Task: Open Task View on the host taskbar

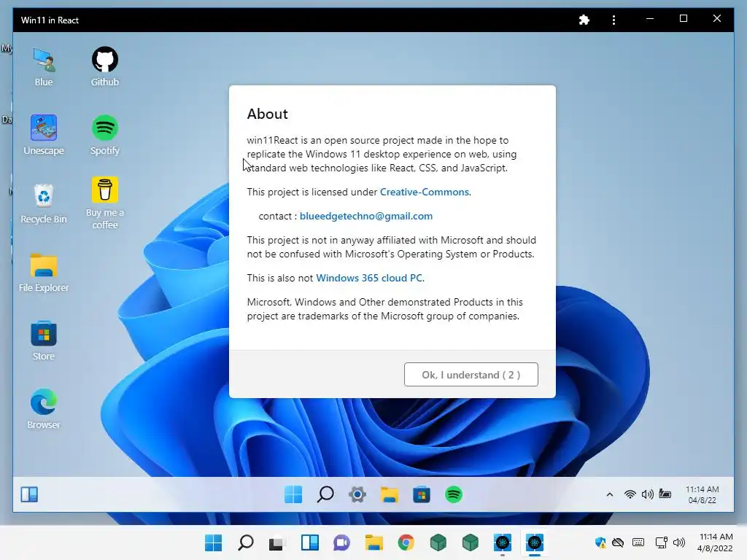Action: (x=277, y=542)
